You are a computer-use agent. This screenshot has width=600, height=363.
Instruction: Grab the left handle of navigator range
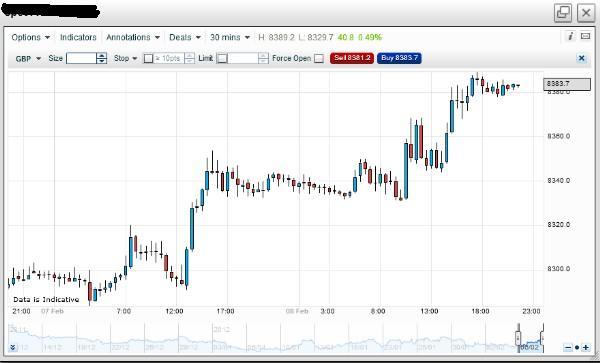click(518, 338)
